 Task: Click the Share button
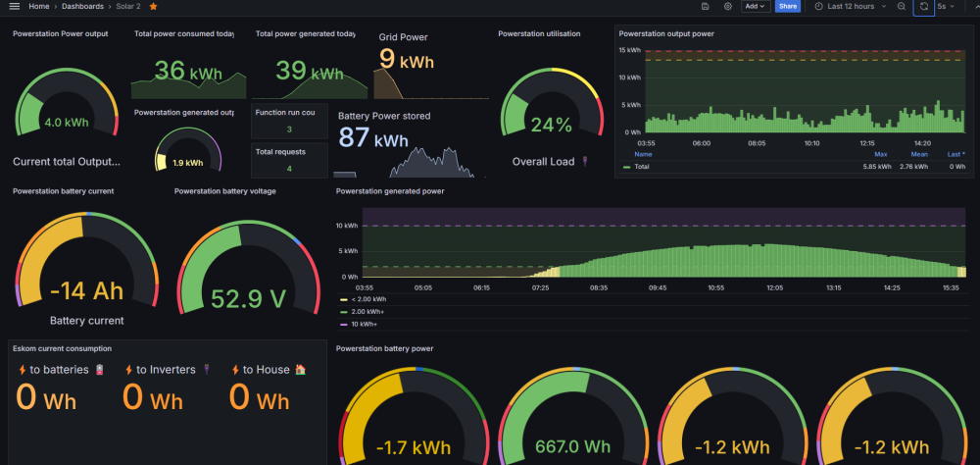point(788,6)
